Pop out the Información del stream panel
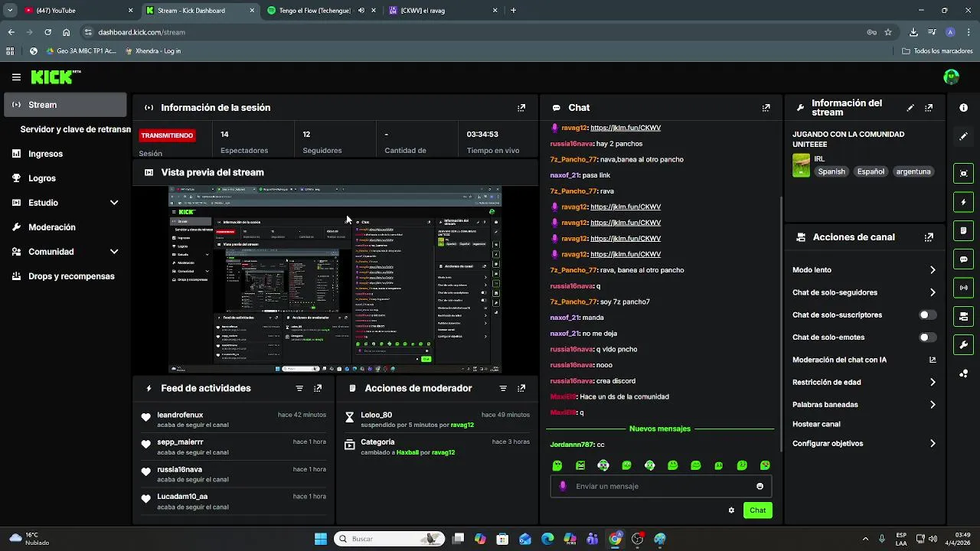This screenshot has height=551, width=980. pos(929,108)
